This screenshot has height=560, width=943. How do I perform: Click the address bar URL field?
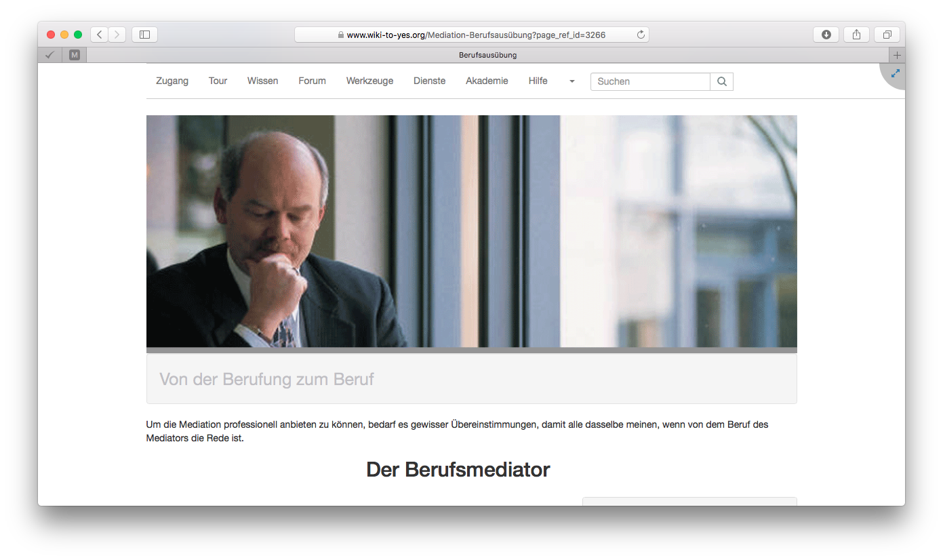(x=475, y=35)
